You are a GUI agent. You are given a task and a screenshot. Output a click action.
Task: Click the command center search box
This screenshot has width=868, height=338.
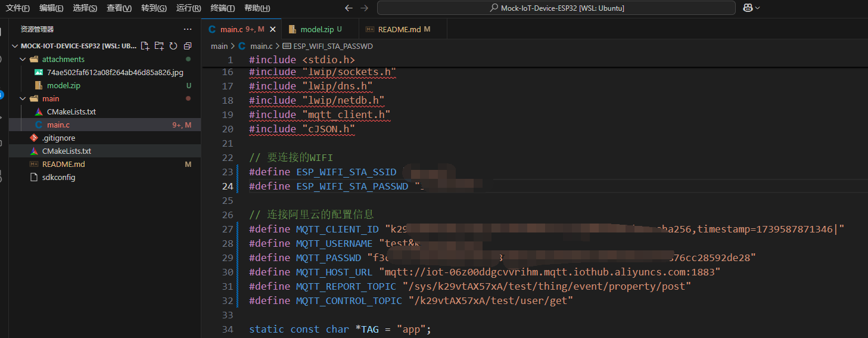(x=556, y=8)
